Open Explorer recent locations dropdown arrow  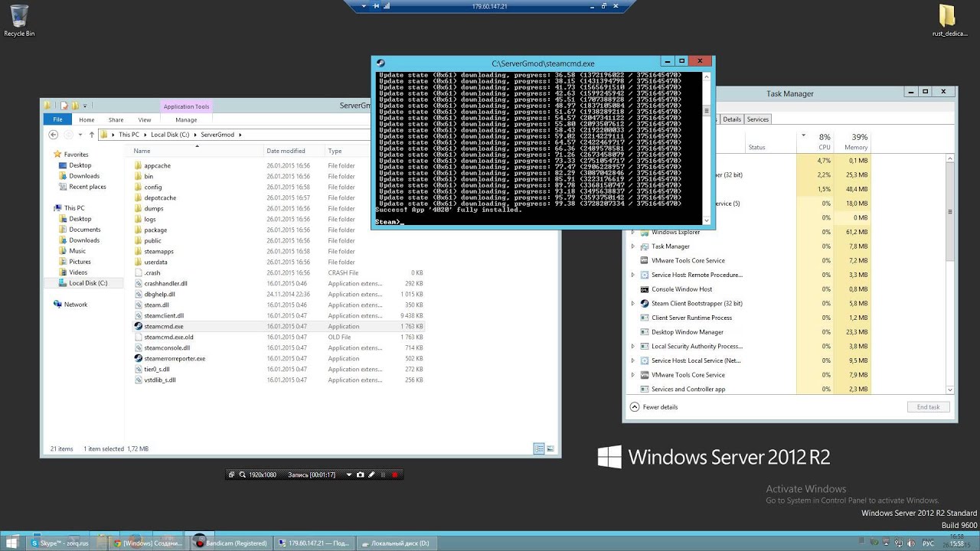[80, 135]
